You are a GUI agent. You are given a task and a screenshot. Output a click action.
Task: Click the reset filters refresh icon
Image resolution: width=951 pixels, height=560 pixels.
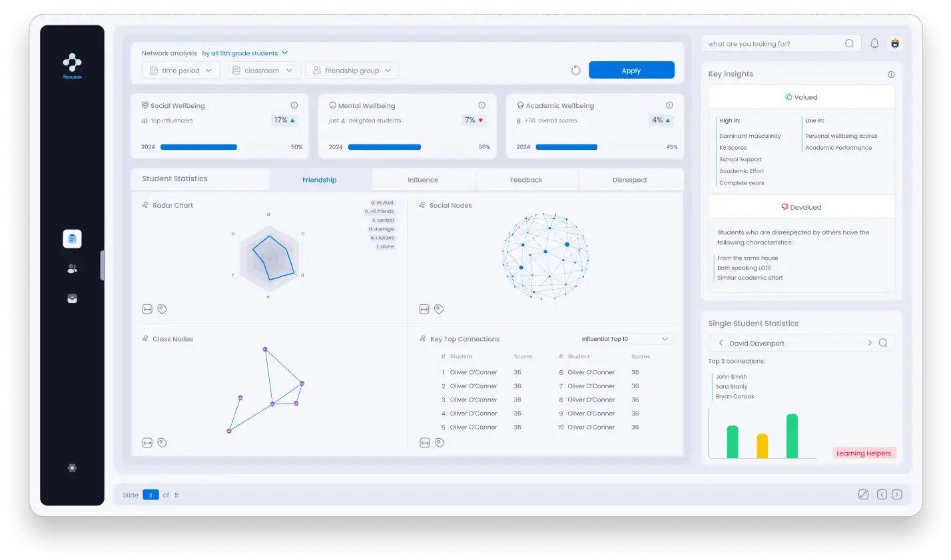tap(576, 71)
